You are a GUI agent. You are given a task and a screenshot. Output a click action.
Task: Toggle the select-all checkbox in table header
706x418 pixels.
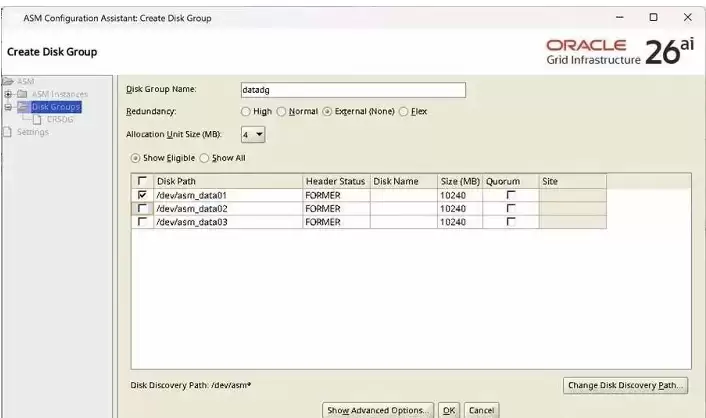click(142, 181)
